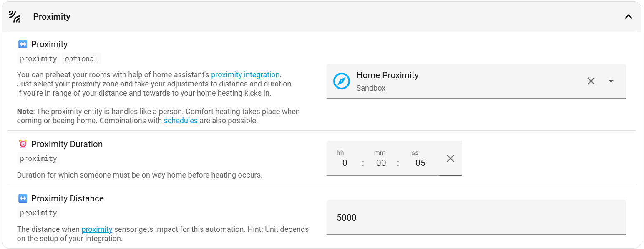
Task: Open the Home Proximity entity dropdown arrow
Action: point(611,81)
